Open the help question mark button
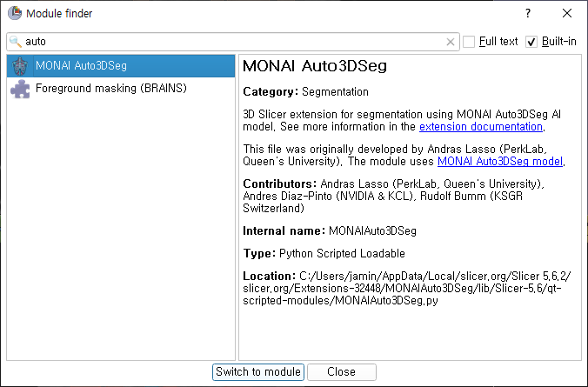588x387 pixels. 528,14
